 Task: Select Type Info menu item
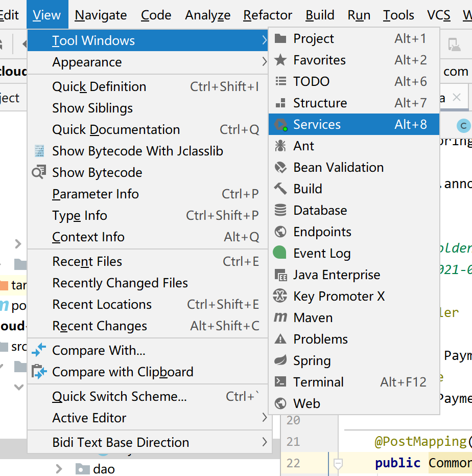pyautogui.click(x=148, y=216)
